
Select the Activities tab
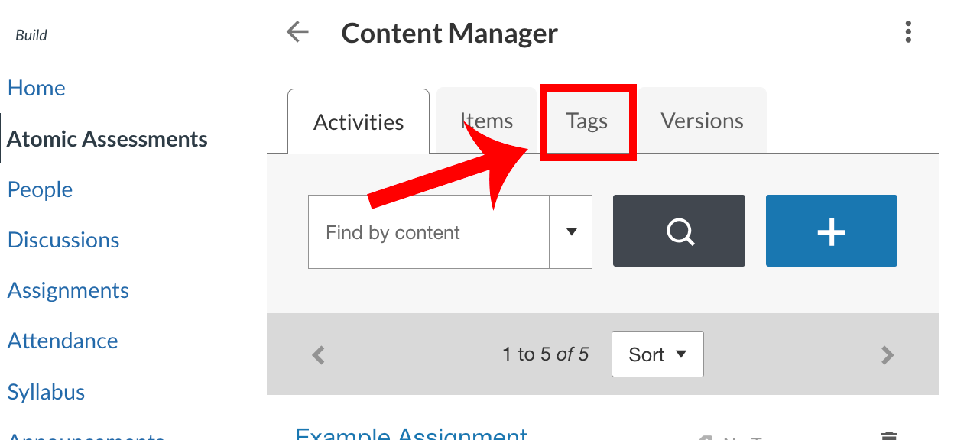click(x=359, y=121)
